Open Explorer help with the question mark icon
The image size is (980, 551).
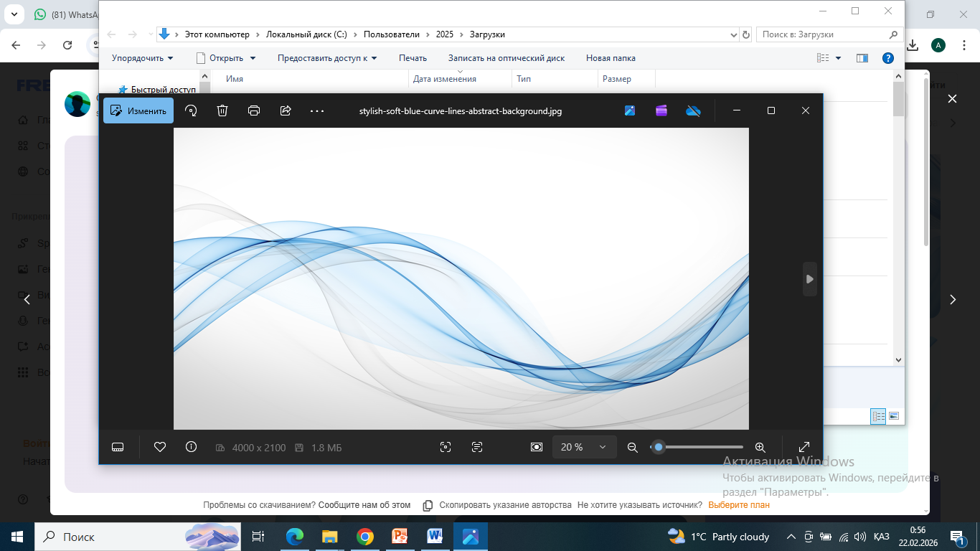[887, 58]
